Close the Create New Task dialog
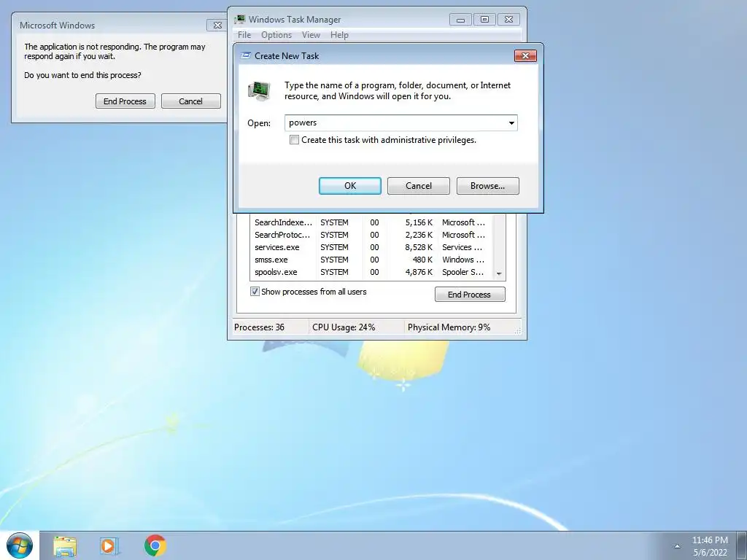Image resolution: width=747 pixels, height=560 pixels. pos(525,55)
